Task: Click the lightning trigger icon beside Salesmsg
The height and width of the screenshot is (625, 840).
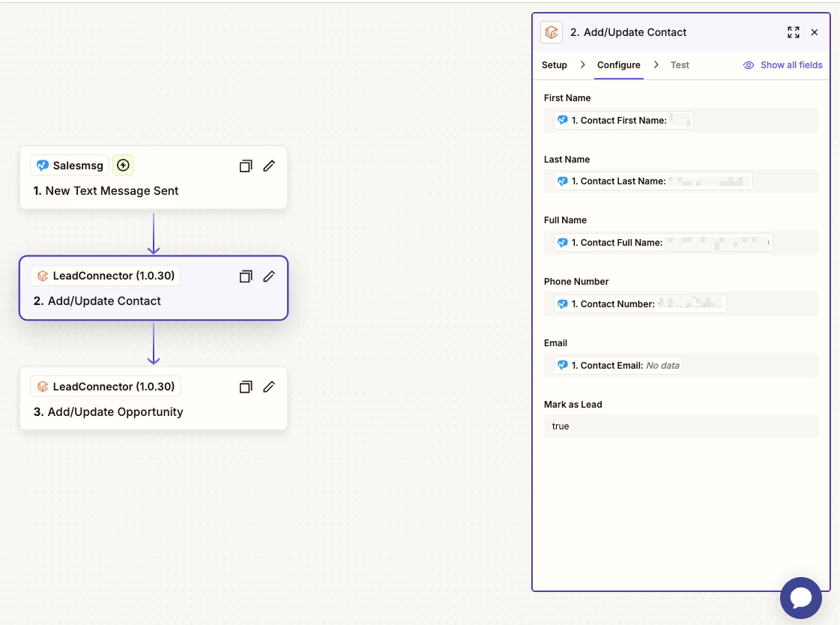Action: click(123, 166)
